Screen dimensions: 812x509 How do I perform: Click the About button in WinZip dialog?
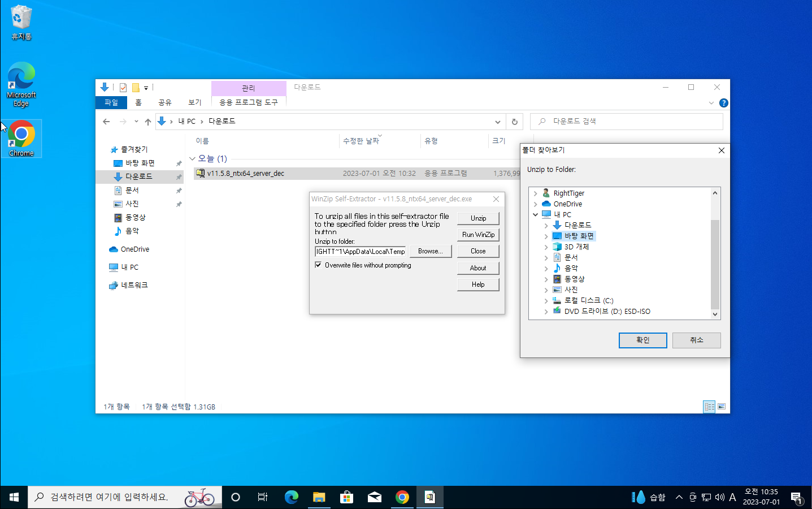[x=478, y=268]
